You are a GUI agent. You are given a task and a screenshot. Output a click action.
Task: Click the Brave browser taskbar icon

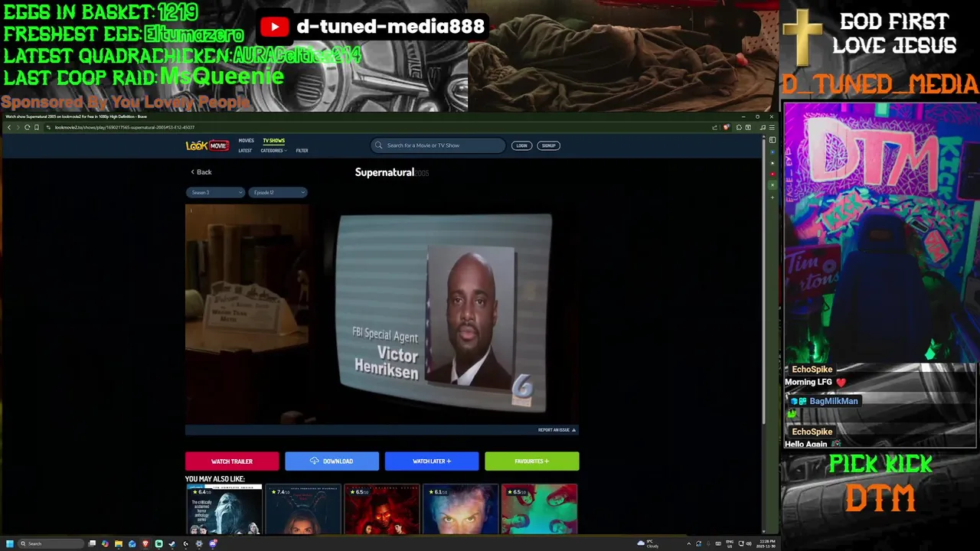[x=145, y=543]
